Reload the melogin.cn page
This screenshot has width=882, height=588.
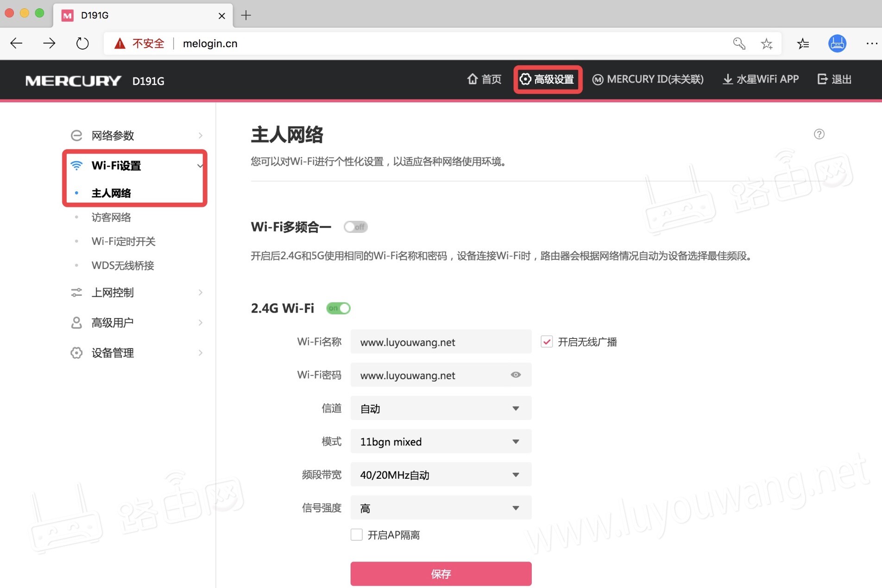82,44
